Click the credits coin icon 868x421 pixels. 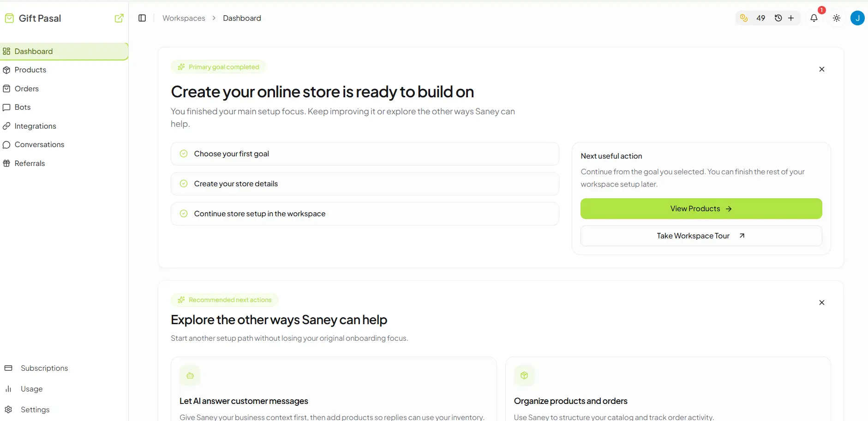[x=744, y=18]
